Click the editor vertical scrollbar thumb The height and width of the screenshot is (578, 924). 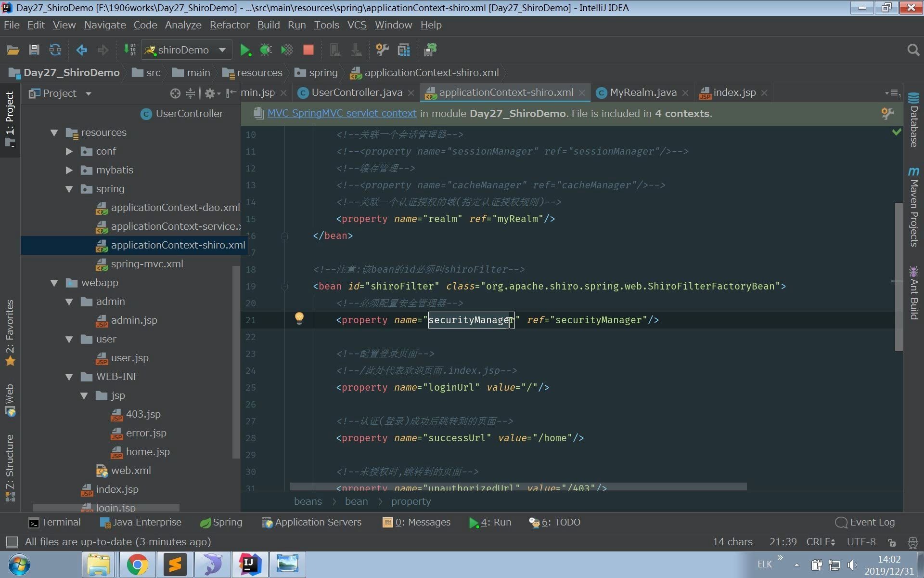coord(898,277)
